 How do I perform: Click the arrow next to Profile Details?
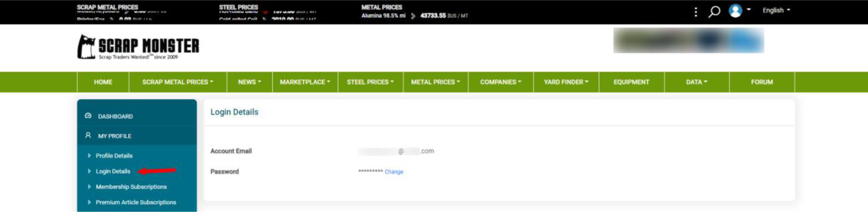[89, 155]
